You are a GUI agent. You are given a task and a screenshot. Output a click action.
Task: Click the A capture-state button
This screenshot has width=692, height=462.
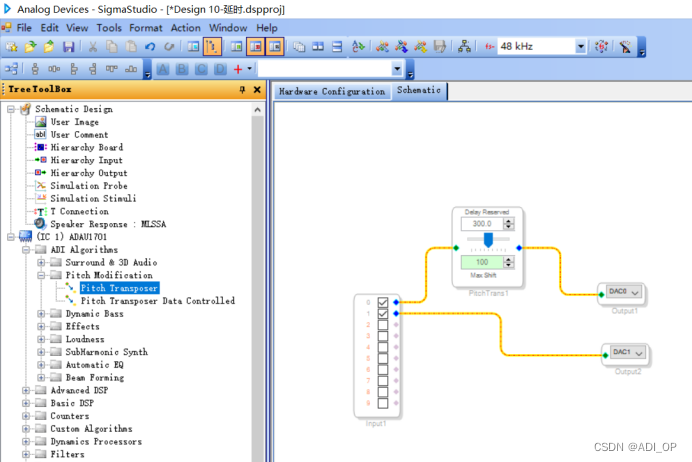point(163,69)
